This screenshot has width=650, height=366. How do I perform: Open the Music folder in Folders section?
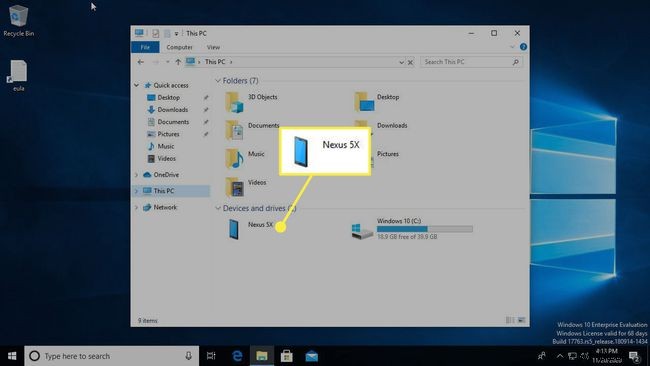(245, 159)
